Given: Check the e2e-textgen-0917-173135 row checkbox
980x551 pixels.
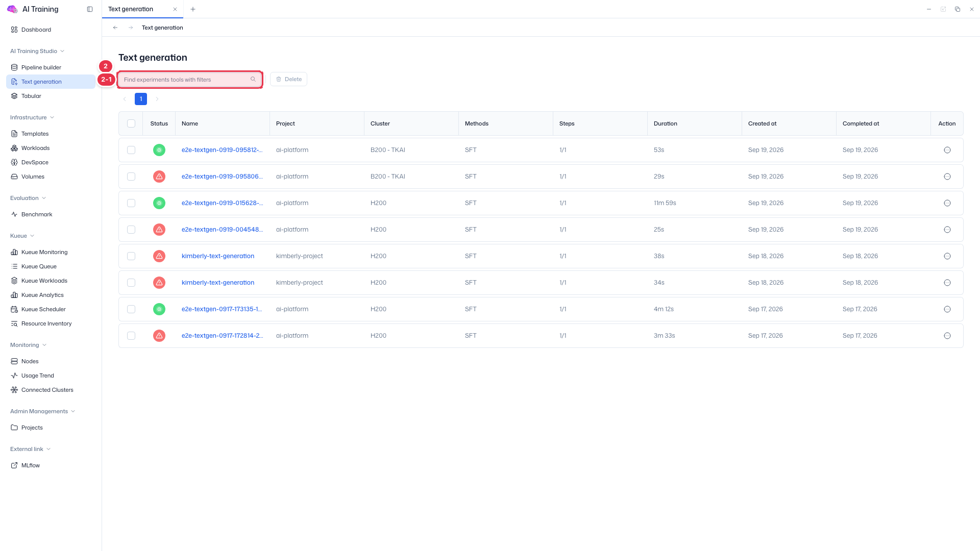Looking at the screenshot, I should coord(131,309).
